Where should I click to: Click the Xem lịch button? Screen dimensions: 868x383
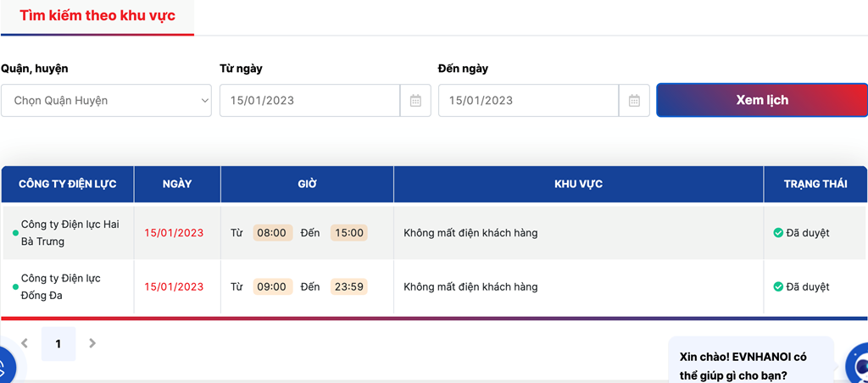[762, 100]
